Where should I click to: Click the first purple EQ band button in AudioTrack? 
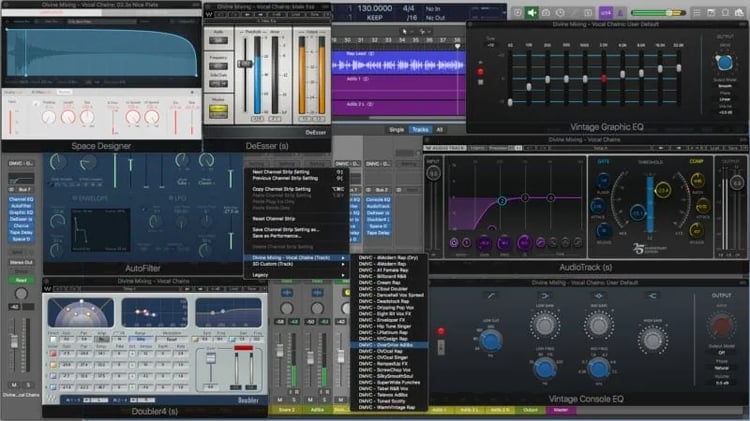(x=454, y=243)
